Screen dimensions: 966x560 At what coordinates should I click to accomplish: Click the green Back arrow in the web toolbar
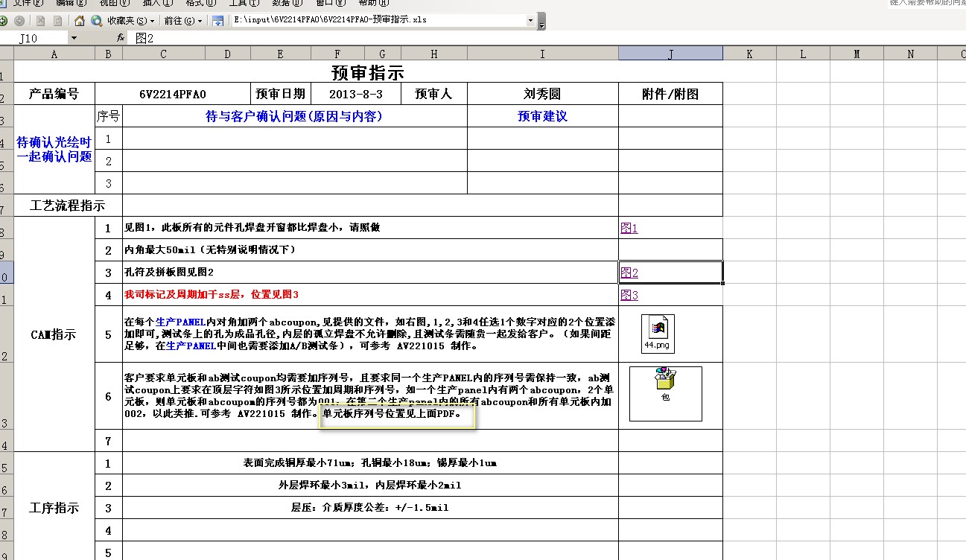[4, 21]
